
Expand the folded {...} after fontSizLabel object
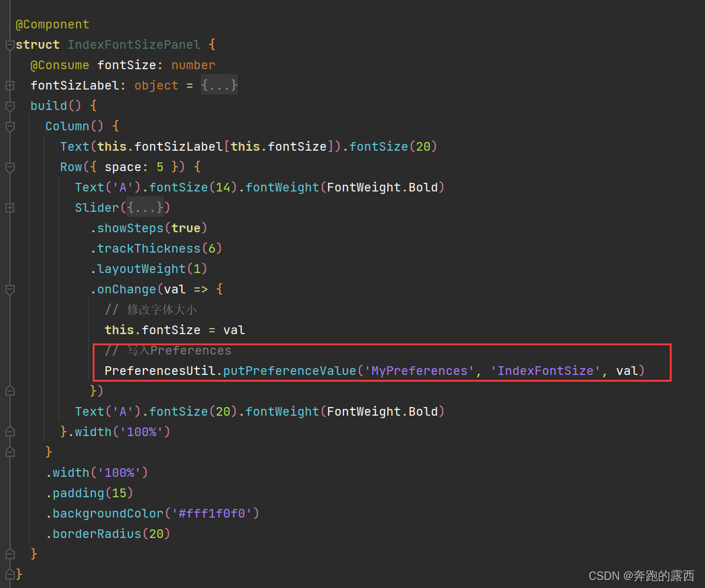219,85
